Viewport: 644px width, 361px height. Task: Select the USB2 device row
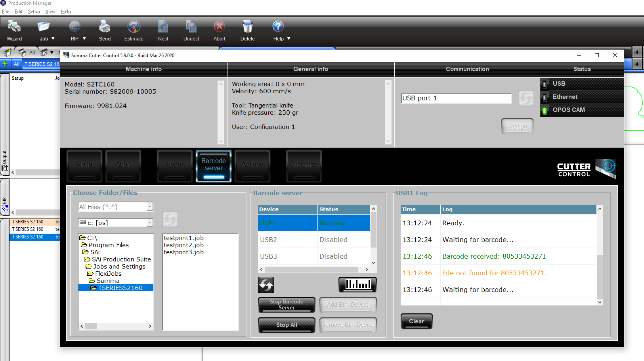(x=314, y=240)
